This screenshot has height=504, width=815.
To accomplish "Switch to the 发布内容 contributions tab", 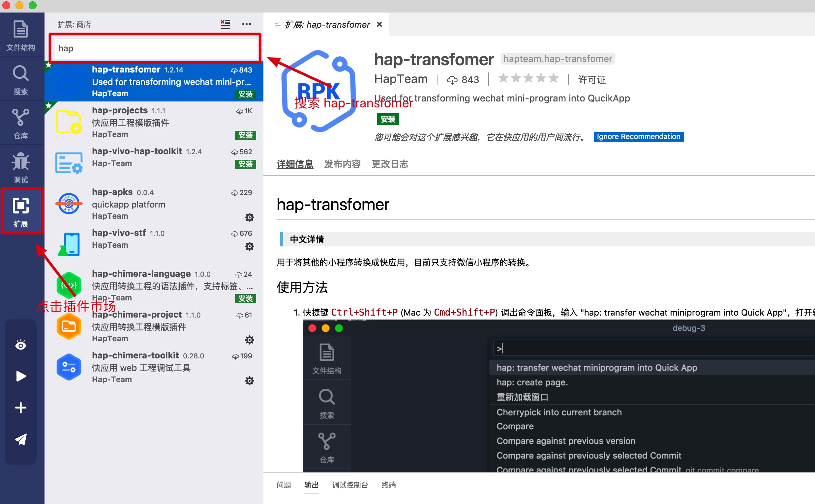I will 342,164.
